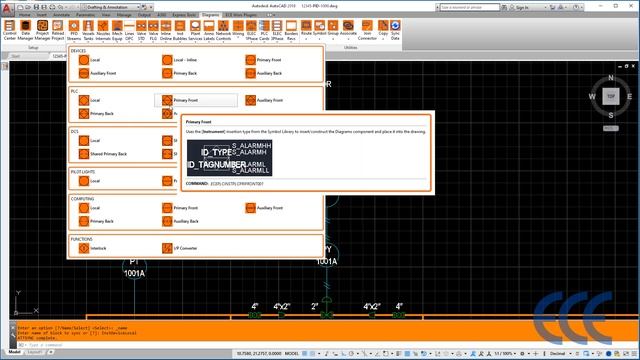Insert DCS Local bubble
This screenshot has height=360, width=640.
click(90, 141)
